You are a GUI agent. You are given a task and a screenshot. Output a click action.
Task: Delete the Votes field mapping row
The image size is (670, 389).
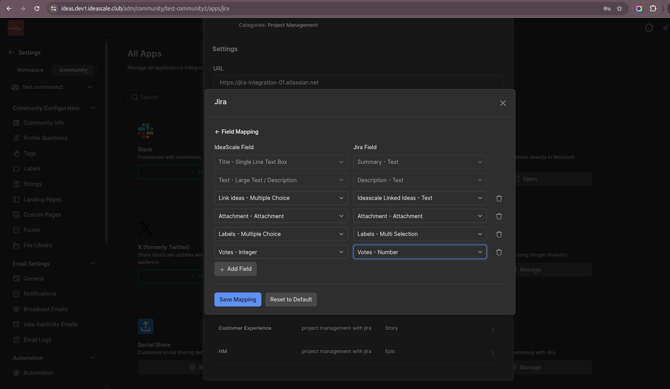pyautogui.click(x=499, y=252)
